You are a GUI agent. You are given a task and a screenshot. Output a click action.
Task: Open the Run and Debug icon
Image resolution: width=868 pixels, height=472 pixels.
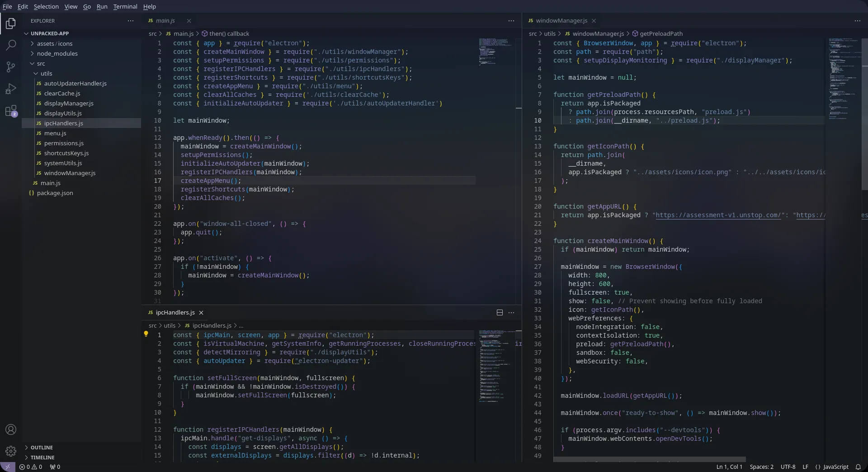[x=11, y=89]
